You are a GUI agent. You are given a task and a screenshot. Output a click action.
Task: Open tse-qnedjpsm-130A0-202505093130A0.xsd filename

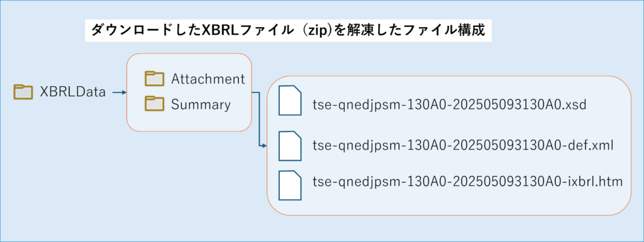pos(449,106)
